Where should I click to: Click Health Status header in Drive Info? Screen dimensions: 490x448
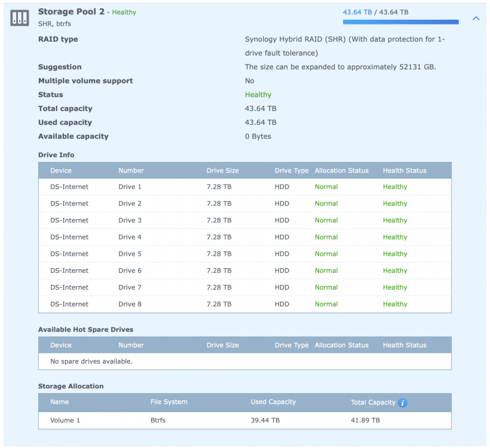(405, 170)
